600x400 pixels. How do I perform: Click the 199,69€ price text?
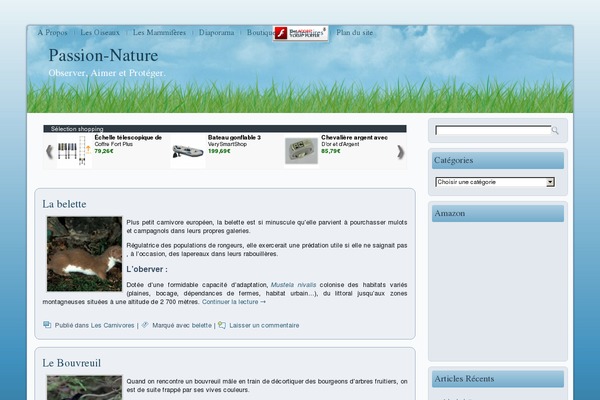coord(219,151)
